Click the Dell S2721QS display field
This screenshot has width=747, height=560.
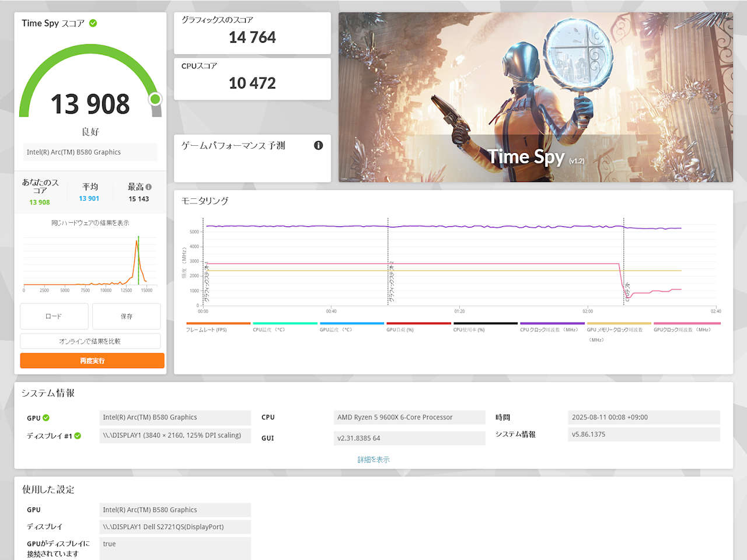175,527
